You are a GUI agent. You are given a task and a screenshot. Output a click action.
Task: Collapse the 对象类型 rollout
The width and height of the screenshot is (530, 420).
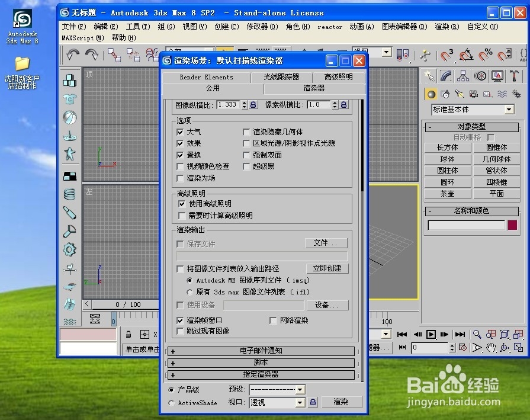point(471,127)
